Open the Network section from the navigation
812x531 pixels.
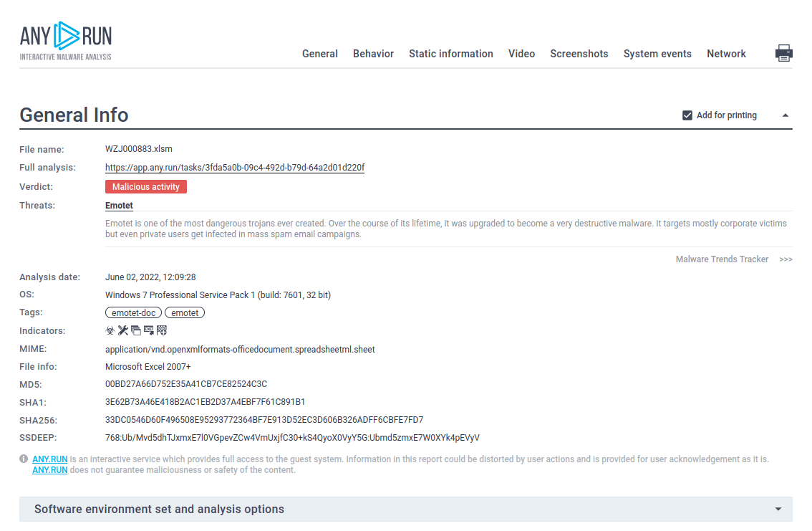point(726,53)
